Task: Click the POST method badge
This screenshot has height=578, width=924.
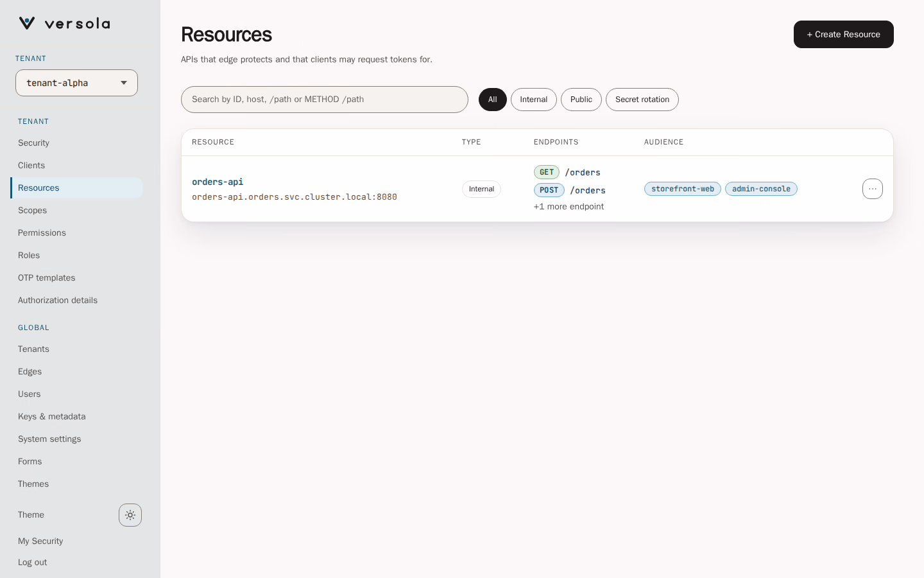Action: click(549, 190)
